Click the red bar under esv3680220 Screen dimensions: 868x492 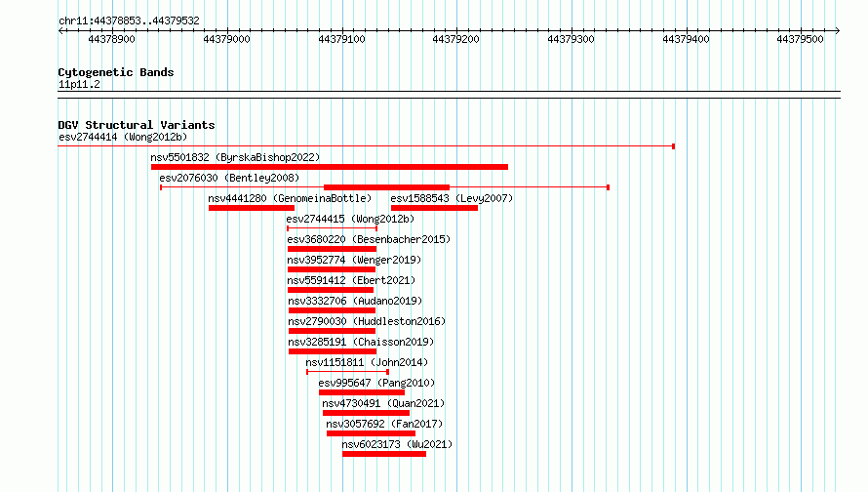click(x=333, y=249)
